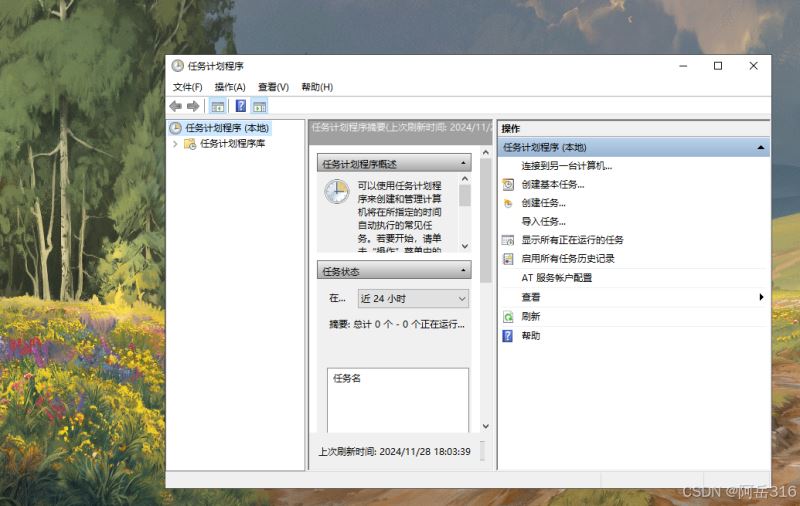
Task: Click the 显示所有正在运行的任务 icon
Action: [x=508, y=240]
